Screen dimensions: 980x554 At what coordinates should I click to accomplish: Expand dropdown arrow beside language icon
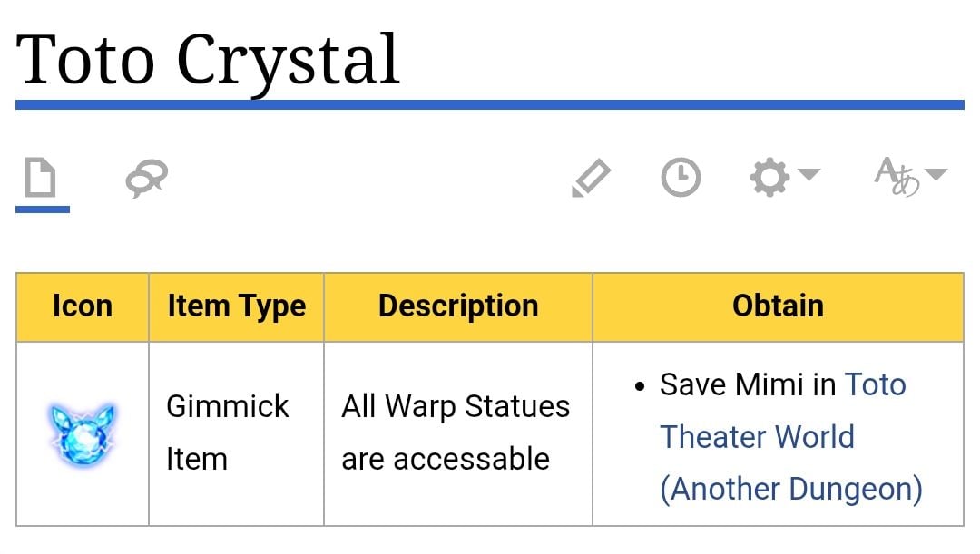(x=936, y=173)
